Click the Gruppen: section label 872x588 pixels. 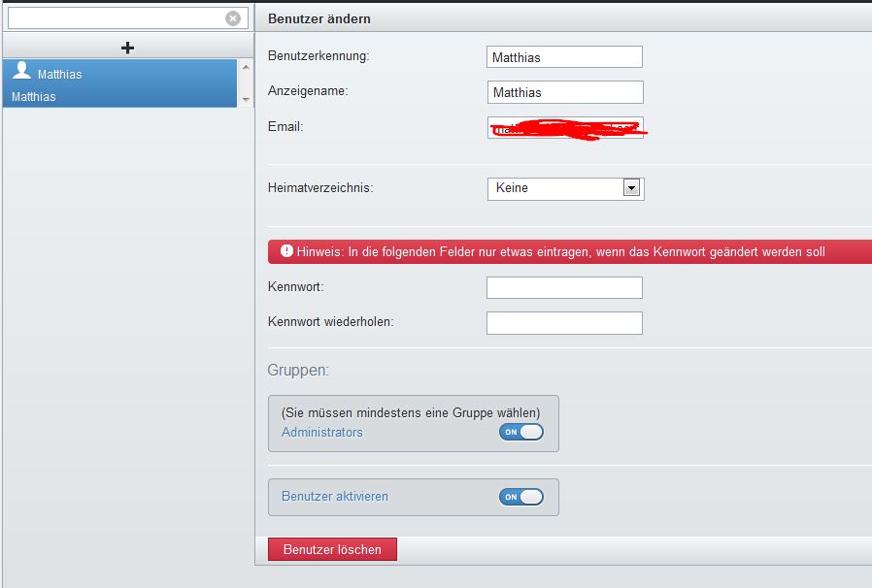point(298,370)
